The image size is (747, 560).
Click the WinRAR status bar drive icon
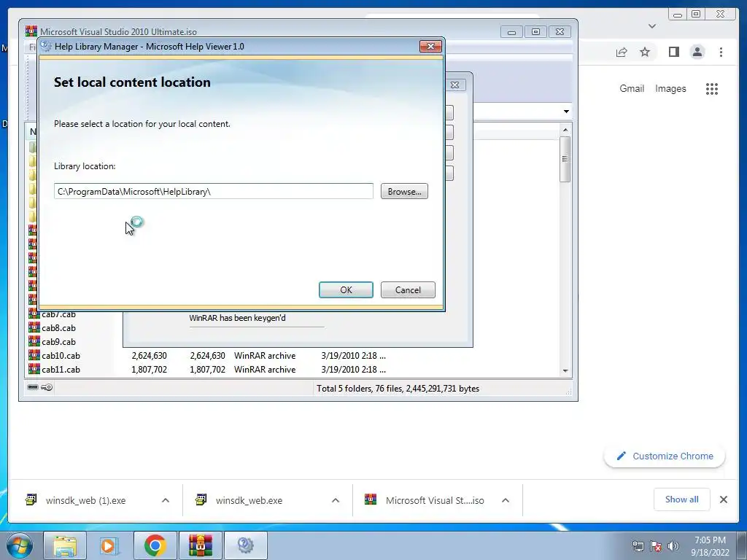pyautogui.click(x=33, y=387)
